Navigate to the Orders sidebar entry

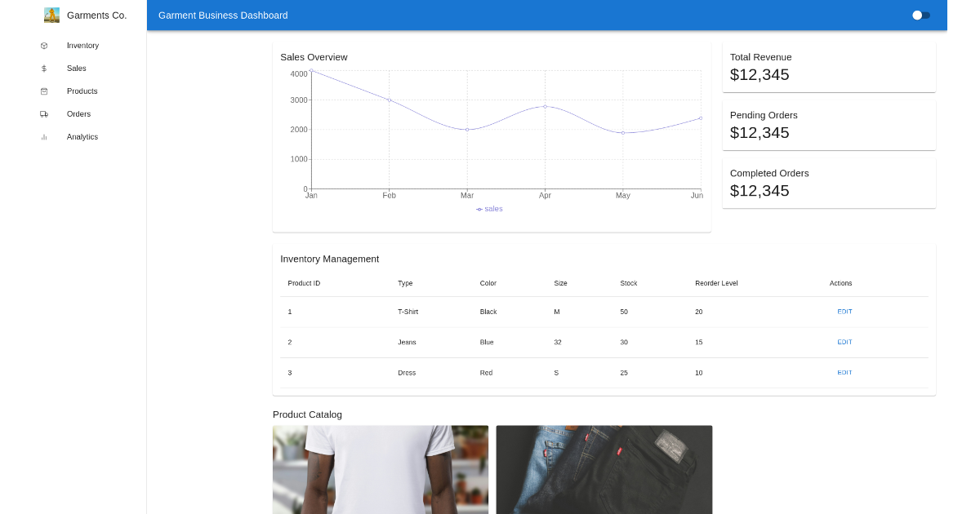coord(78,114)
